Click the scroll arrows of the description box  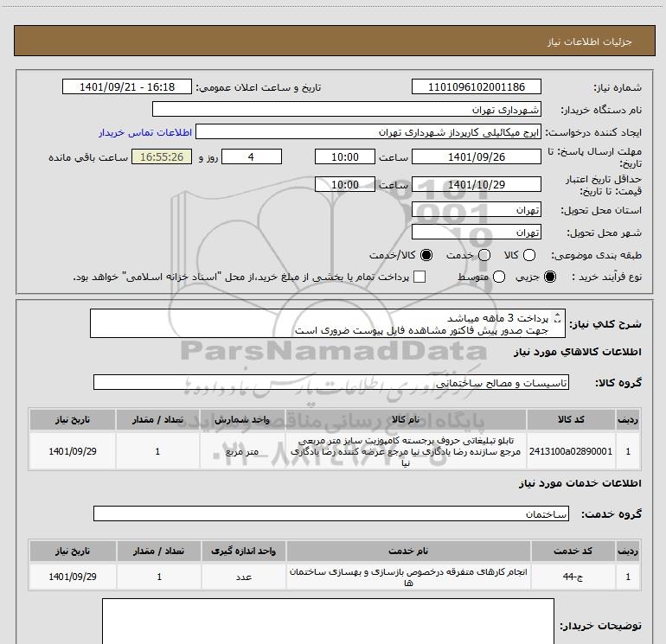[x=557, y=317]
